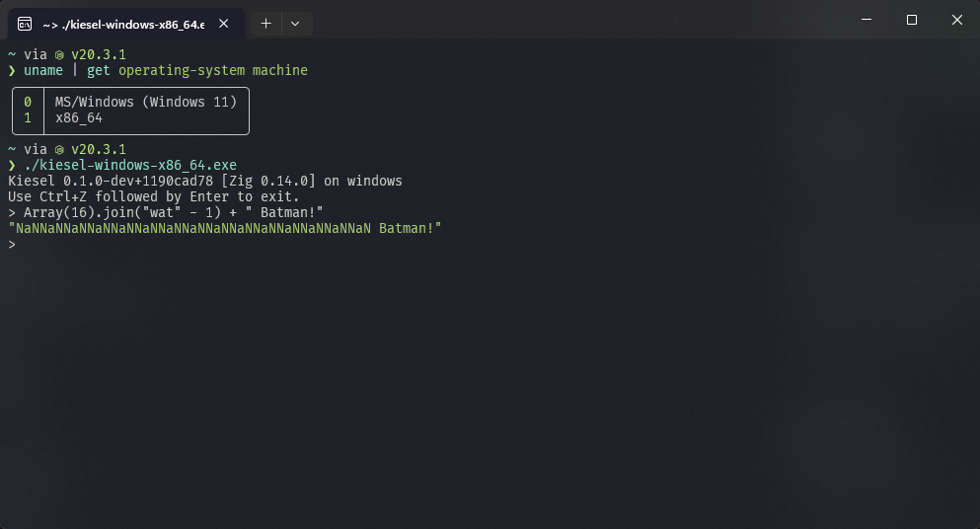
Task: Click row index 0 in the table
Action: (x=28, y=102)
